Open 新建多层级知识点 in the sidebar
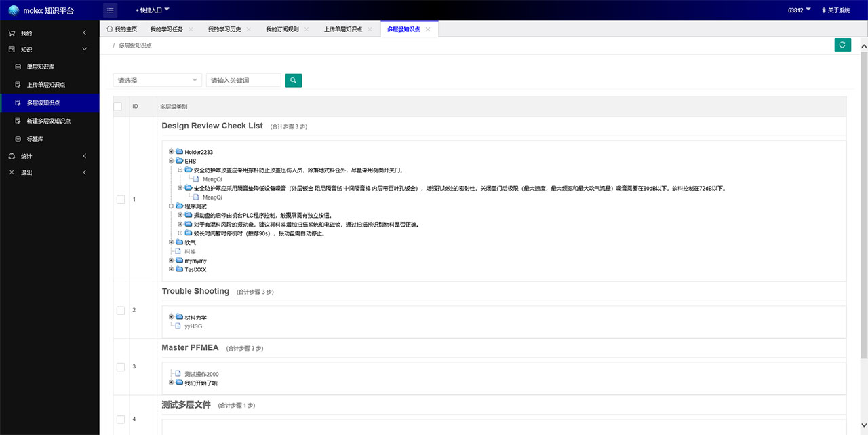The image size is (868, 435). [48, 121]
